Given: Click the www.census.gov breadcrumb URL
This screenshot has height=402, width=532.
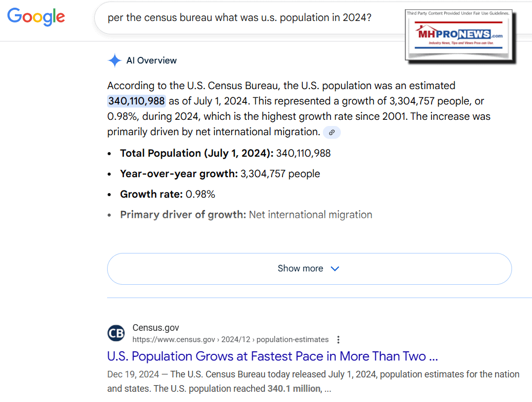Looking at the screenshot, I should coord(230,340).
